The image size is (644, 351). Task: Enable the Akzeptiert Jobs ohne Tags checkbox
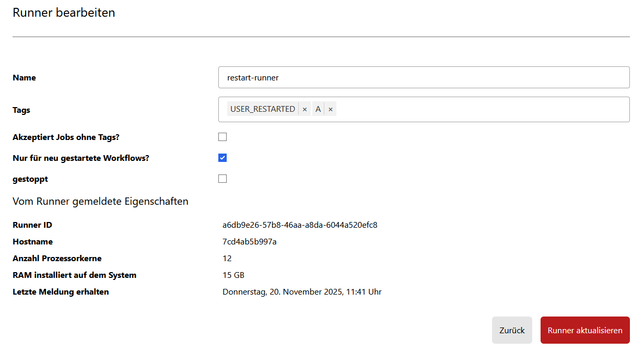click(x=223, y=137)
